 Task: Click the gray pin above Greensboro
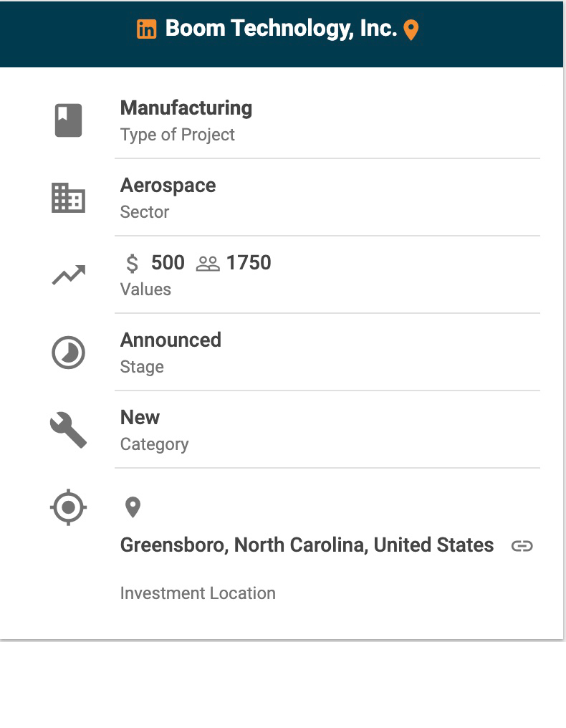pos(133,507)
